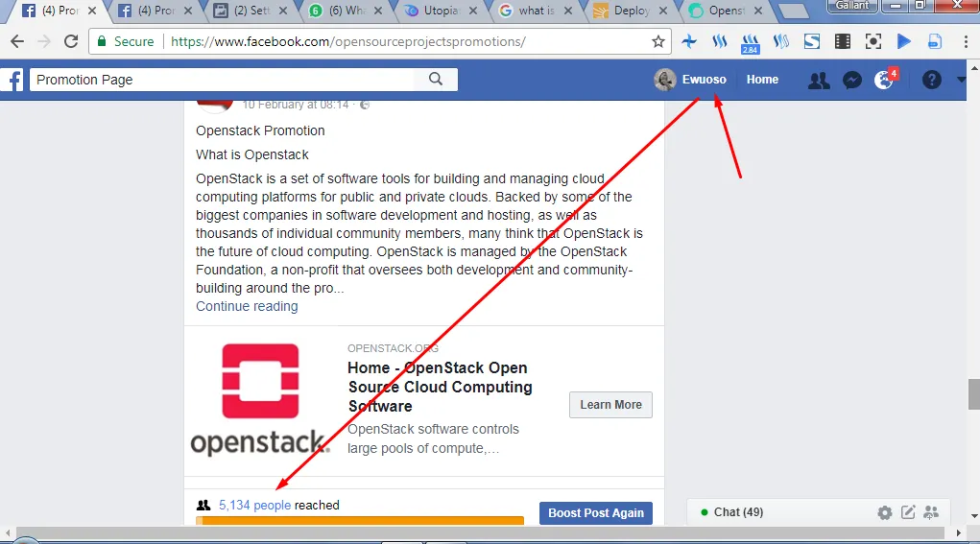
Task: Click the browser address bar URL
Action: point(348,42)
